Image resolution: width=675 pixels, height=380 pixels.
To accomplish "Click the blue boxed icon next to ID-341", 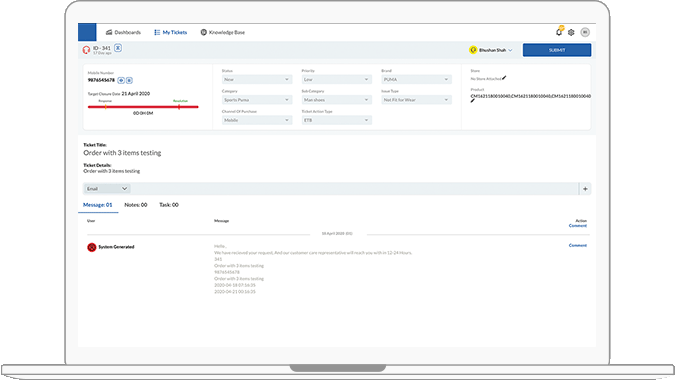I will click(x=118, y=48).
